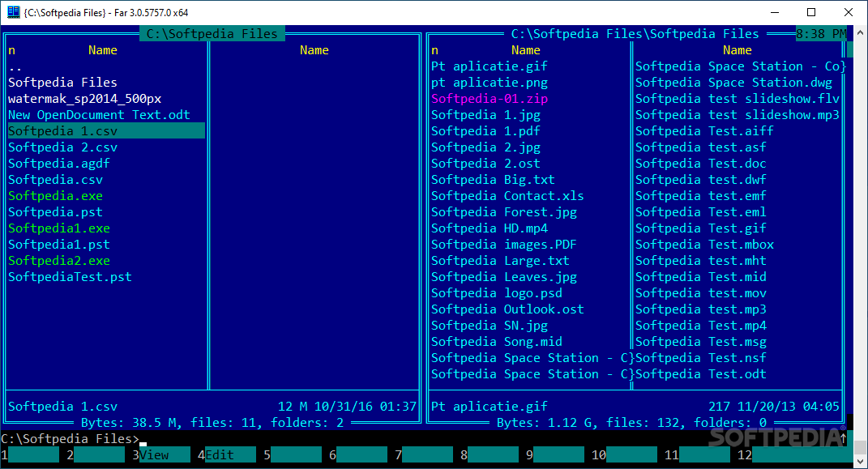Select 'Softpedia HD.mp4' file
868x469 pixels.
490,228
